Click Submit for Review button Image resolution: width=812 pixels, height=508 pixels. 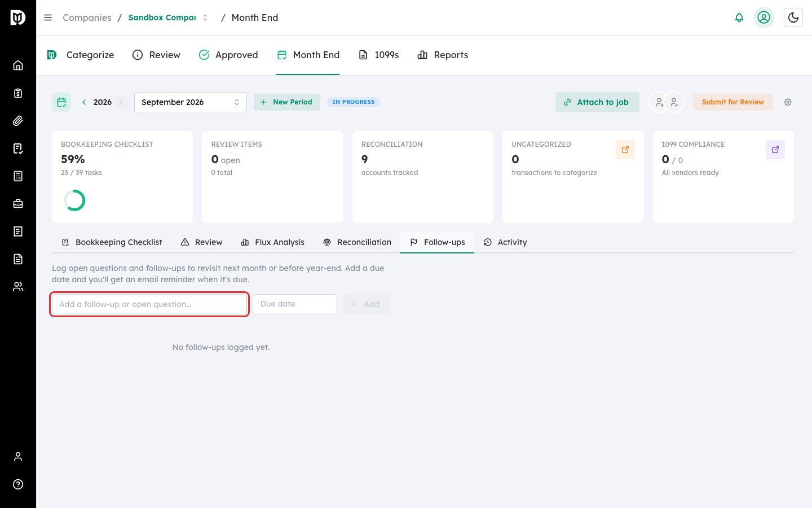733,102
